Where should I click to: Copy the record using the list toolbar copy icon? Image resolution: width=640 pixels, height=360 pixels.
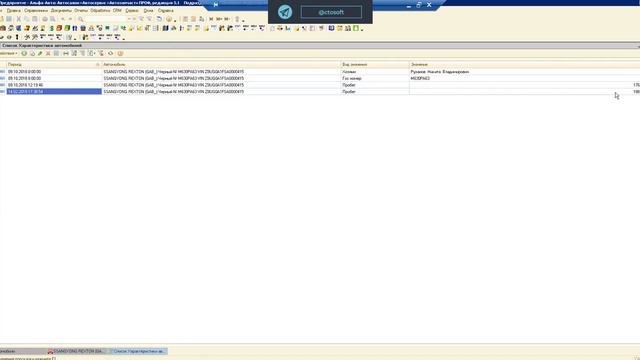(32, 53)
